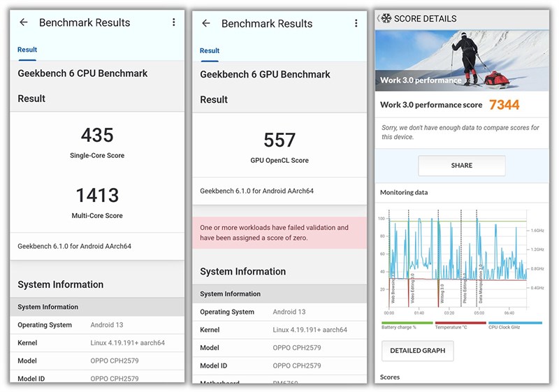The height and width of the screenshot is (392, 559).
Task: Go back from the CPU Benchmark Results screen
Action: click(24, 22)
